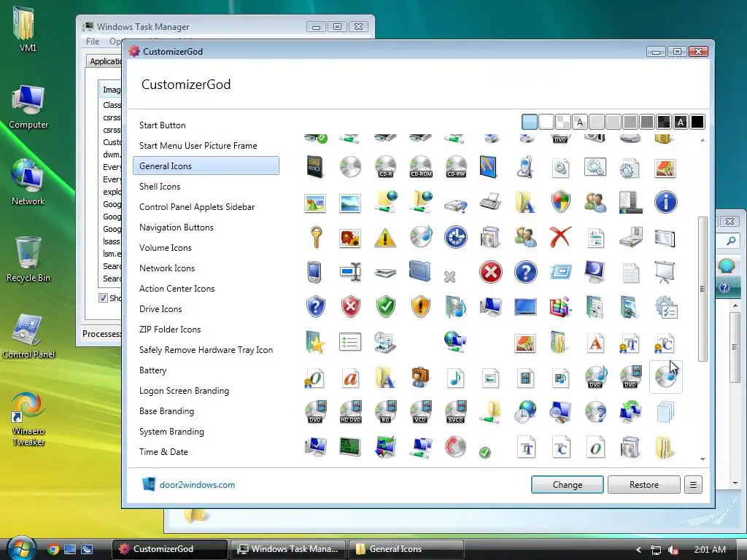The height and width of the screenshot is (560, 747).
Task: Go to Navigation Buttons category
Action: tap(177, 227)
